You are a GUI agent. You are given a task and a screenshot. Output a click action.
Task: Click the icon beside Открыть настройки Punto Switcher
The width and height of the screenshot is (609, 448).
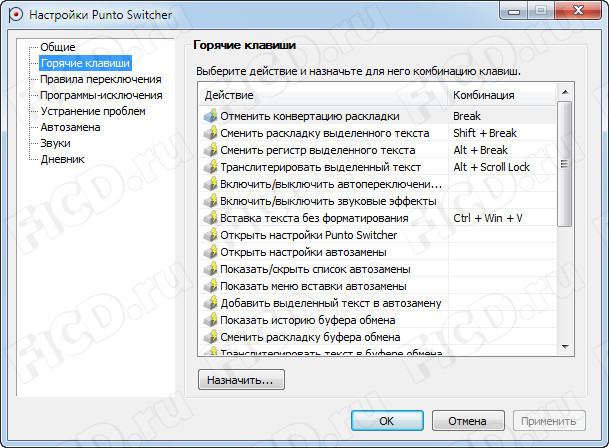(x=210, y=235)
